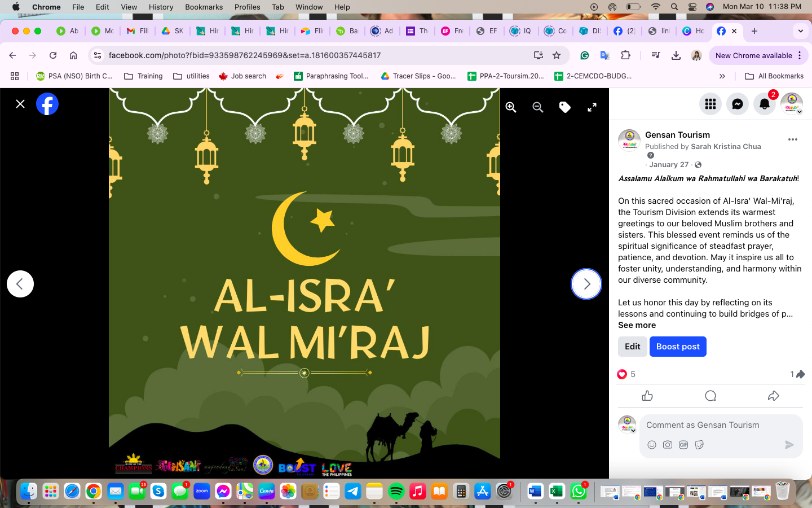Enter fullscreen photo view
Image resolution: width=812 pixels, height=508 pixels.
[x=592, y=107]
